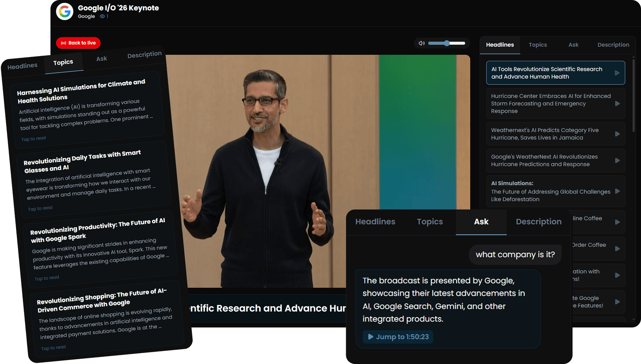Click Jump to 1:50:23 button
This screenshot has height=364, width=641.
click(398, 337)
